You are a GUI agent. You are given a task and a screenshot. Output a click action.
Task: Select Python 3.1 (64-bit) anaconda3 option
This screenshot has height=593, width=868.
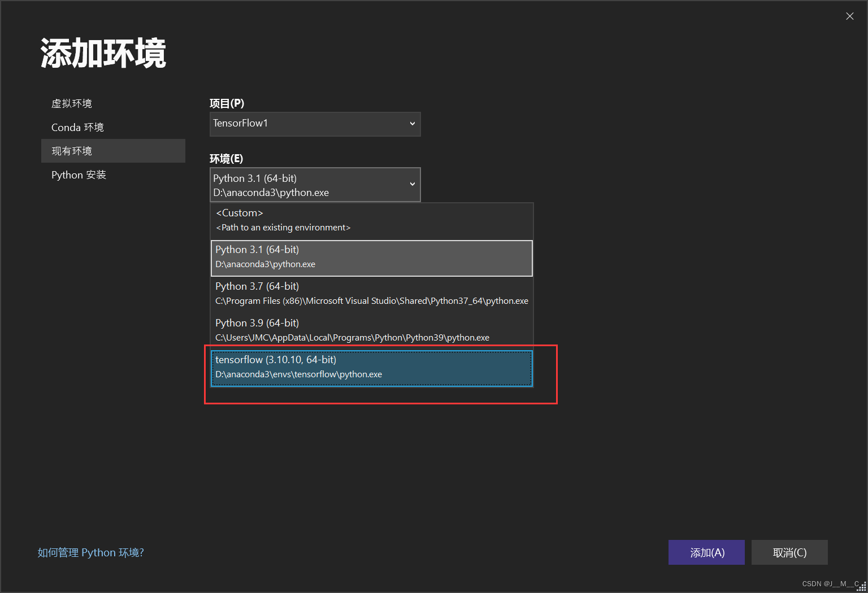click(x=371, y=258)
